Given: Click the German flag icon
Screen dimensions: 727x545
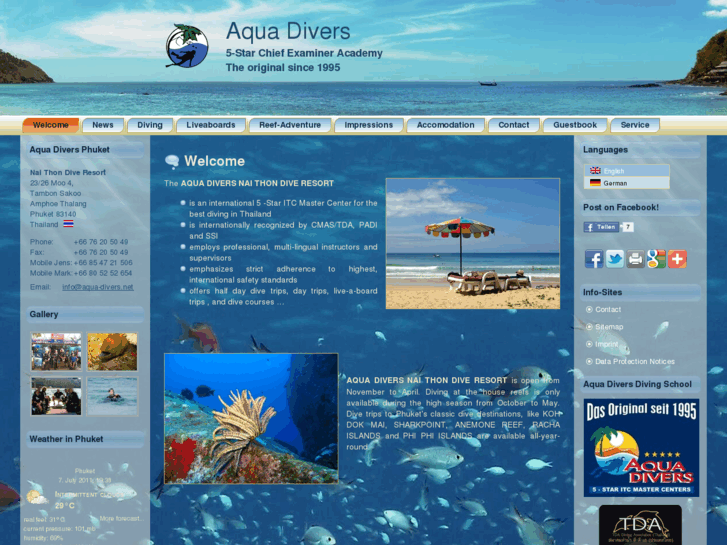Looking at the screenshot, I should coord(595,183).
